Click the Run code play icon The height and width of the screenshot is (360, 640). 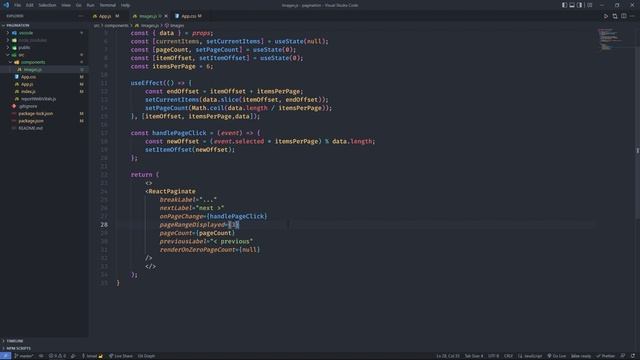point(606,16)
